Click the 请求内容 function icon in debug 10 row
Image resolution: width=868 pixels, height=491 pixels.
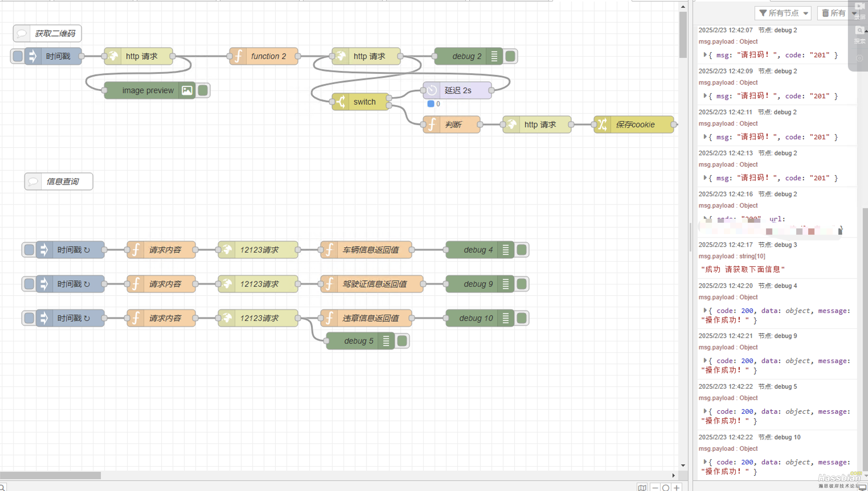[x=136, y=318]
